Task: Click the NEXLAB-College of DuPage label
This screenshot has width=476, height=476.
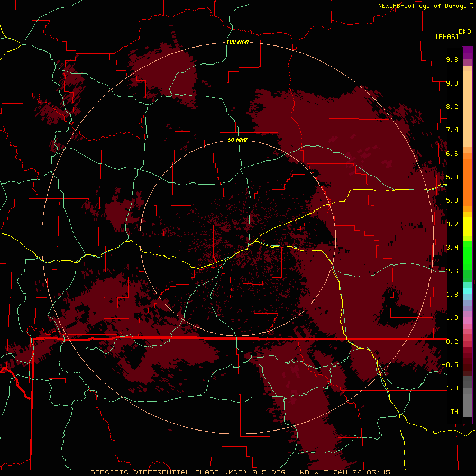Action: coord(423,6)
